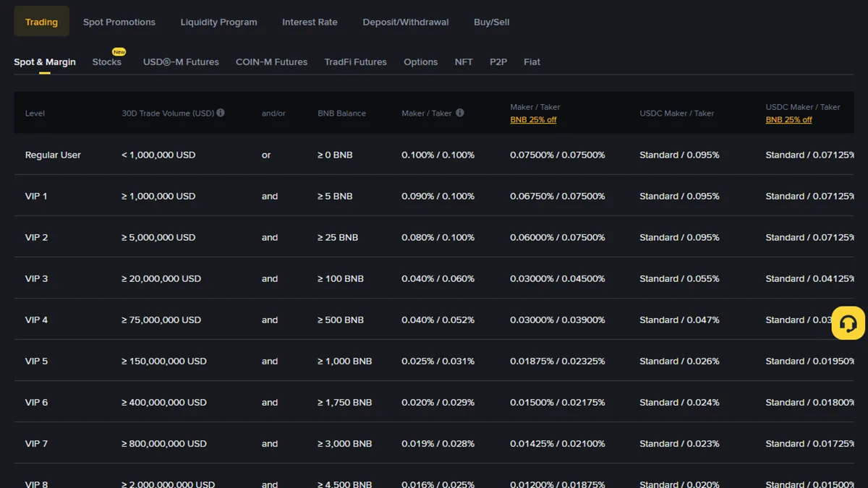Click the VIP 1 level label
Viewport: 868px width, 488px height.
pos(36,196)
